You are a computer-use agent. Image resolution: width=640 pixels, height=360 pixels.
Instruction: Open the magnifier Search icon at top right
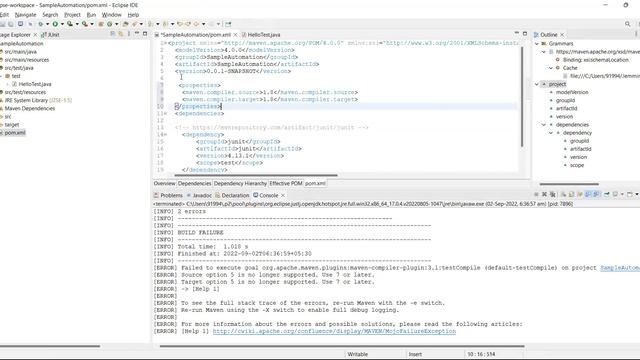[x=628, y=24]
